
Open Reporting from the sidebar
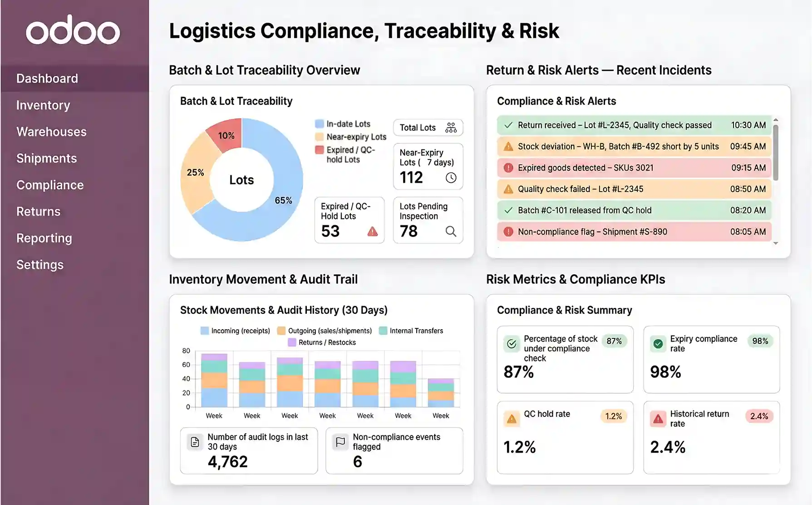pyautogui.click(x=44, y=238)
